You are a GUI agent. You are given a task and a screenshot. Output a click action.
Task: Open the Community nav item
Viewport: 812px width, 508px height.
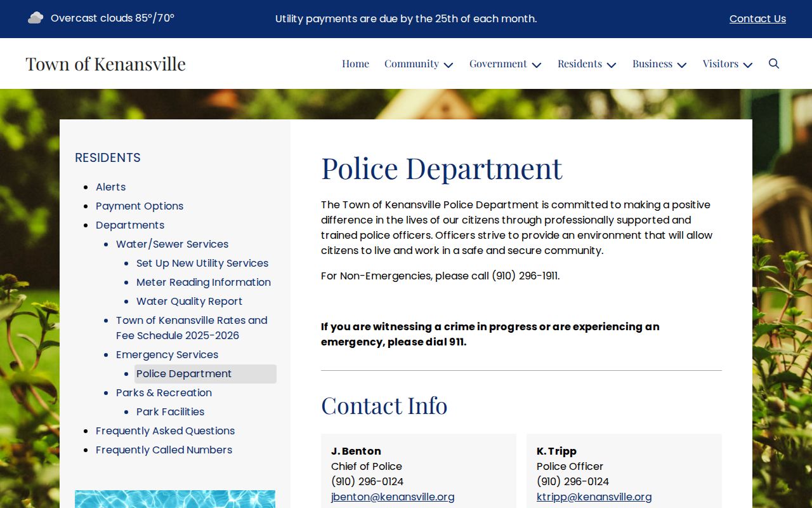coord(412,63)
